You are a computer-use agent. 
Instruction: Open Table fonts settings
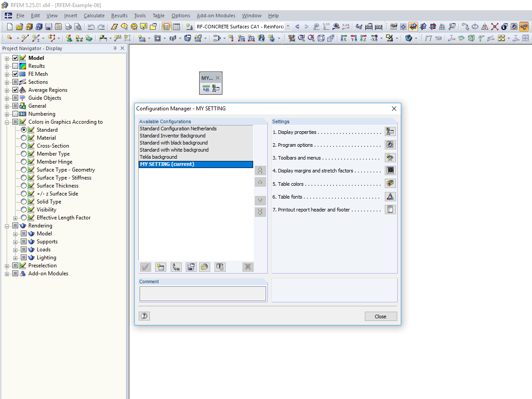[390, 196]
